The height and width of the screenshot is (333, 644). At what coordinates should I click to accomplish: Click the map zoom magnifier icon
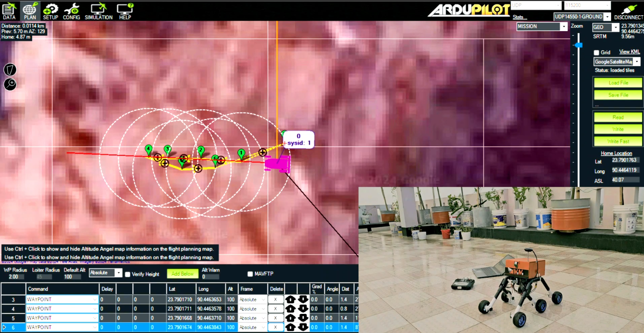[x=10, y=84]
